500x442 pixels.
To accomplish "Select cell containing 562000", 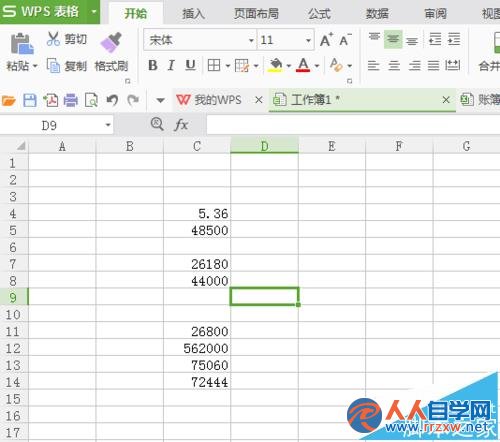I will click(x=197, y=348).
